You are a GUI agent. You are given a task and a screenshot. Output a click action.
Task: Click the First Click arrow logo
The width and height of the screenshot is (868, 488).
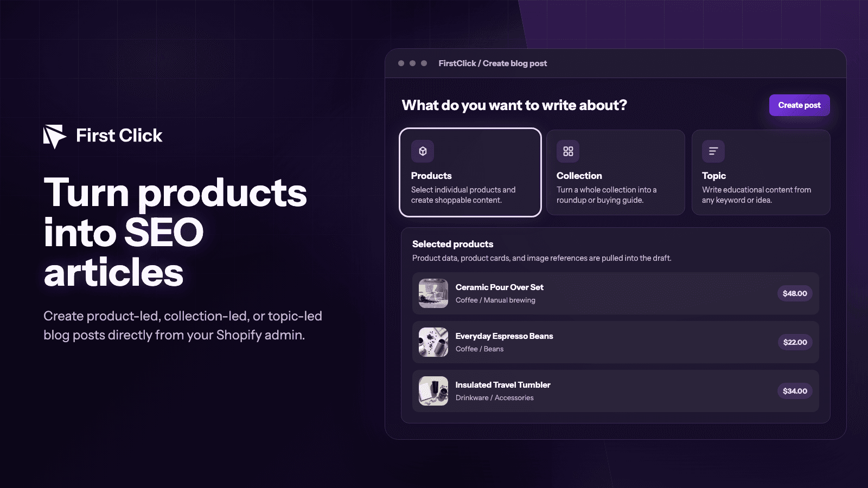coord(55,137)
